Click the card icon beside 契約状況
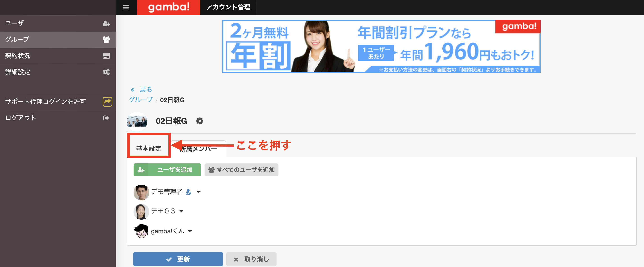This screenshot has width=644, height=267. [x=106, y=56]
